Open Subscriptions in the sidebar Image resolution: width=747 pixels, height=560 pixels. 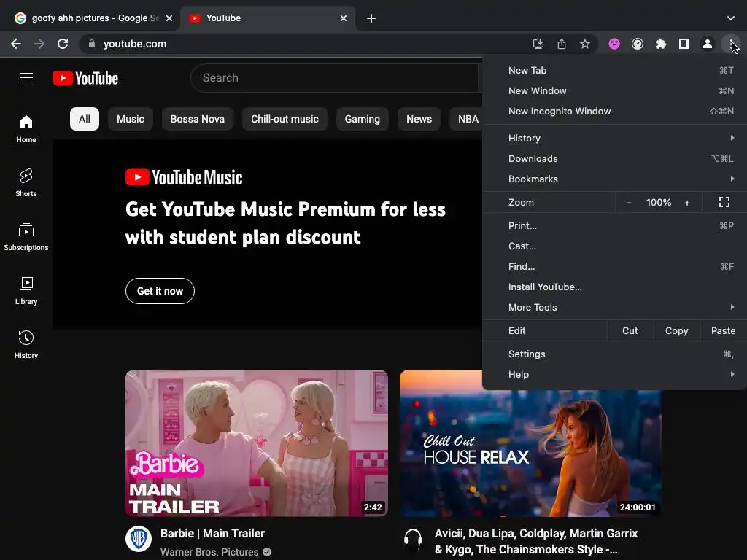pyautogui.click(x=26, y=237)
